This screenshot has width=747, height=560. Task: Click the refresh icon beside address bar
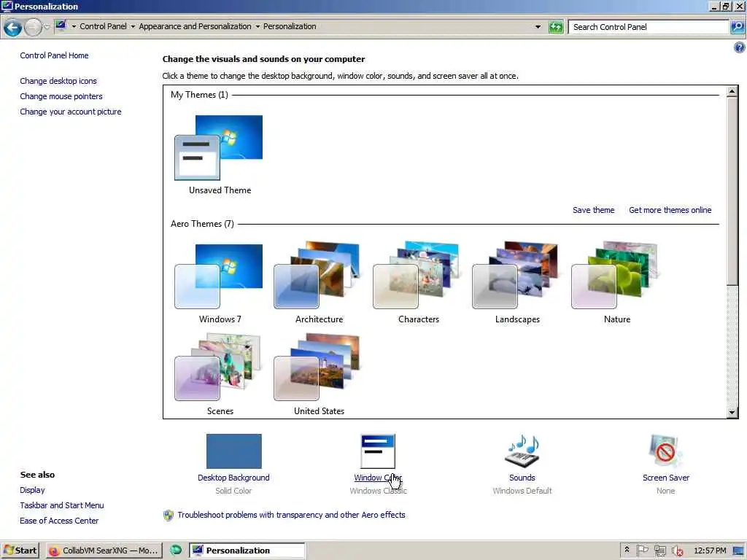[555, 27]
